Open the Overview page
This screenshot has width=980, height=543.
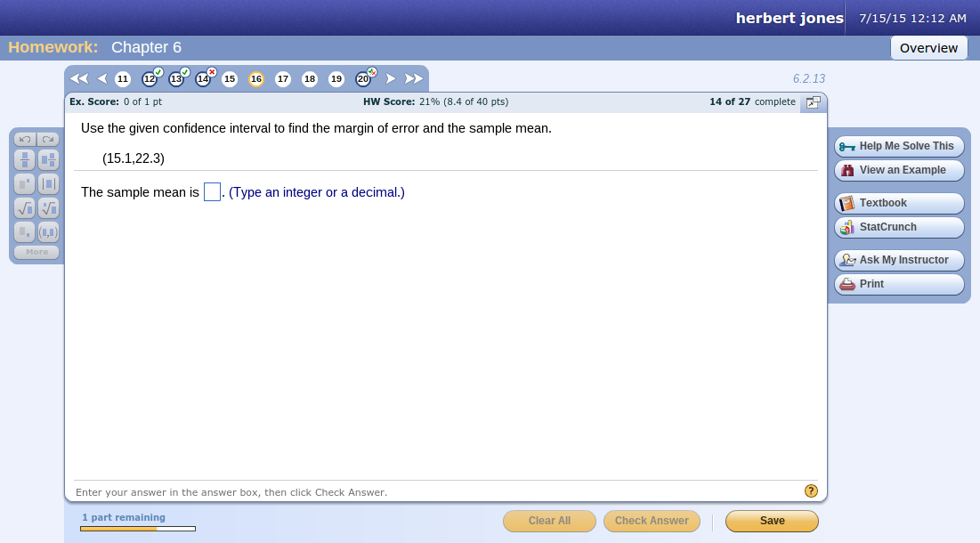[928, 48]
